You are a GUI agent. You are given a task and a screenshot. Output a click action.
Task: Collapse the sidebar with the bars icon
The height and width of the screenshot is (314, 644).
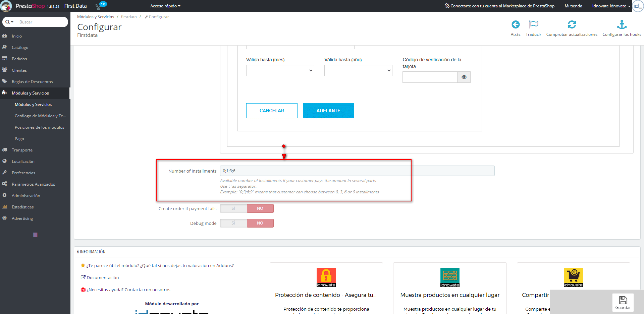coord(35,235)
